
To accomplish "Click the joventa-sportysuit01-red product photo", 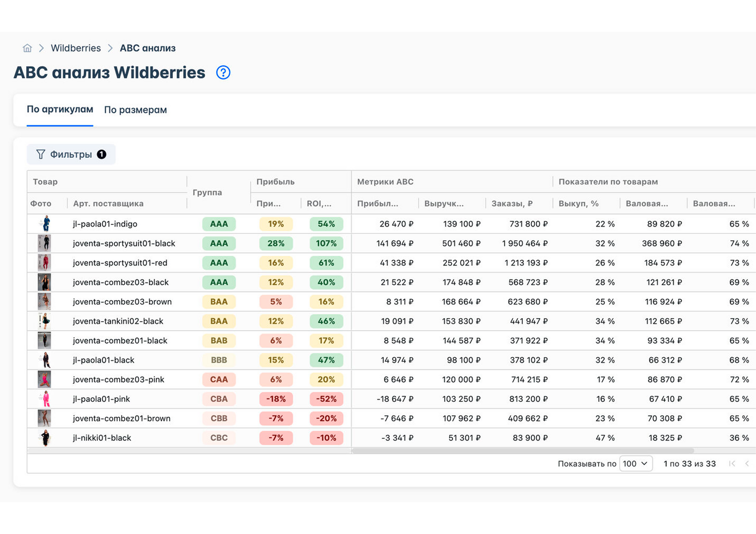I will [45, 263].
